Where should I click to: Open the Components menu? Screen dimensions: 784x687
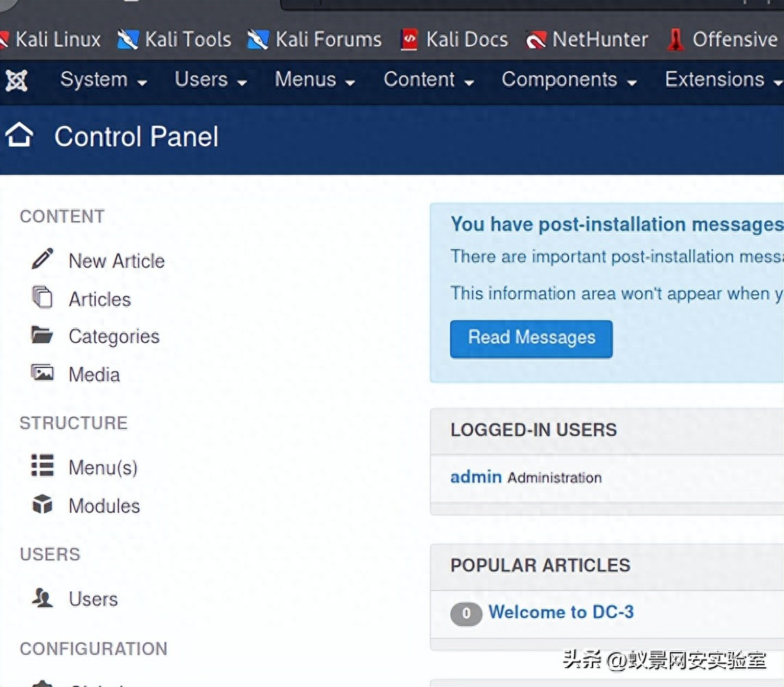coord(569,80)
